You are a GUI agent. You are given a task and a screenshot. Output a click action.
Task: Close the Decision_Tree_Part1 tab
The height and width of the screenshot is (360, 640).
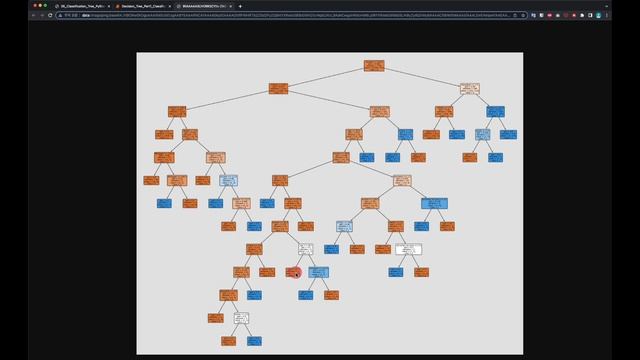pos(169,6)
